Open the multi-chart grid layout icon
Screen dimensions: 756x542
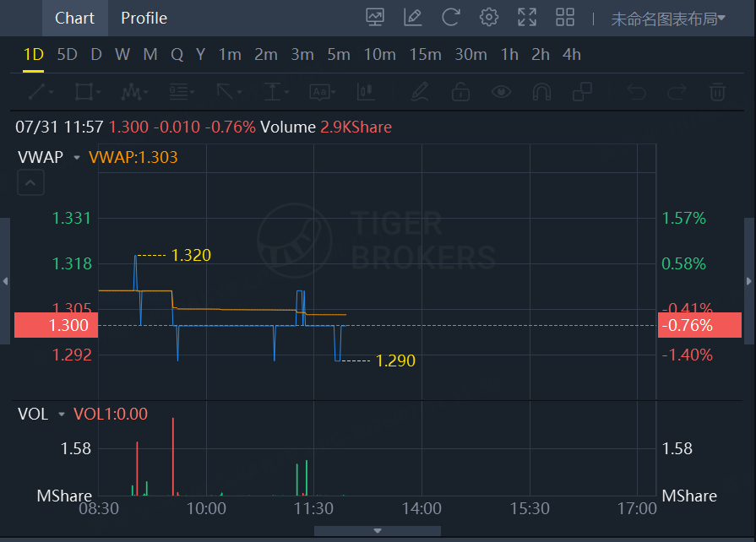tap(565, 17)
